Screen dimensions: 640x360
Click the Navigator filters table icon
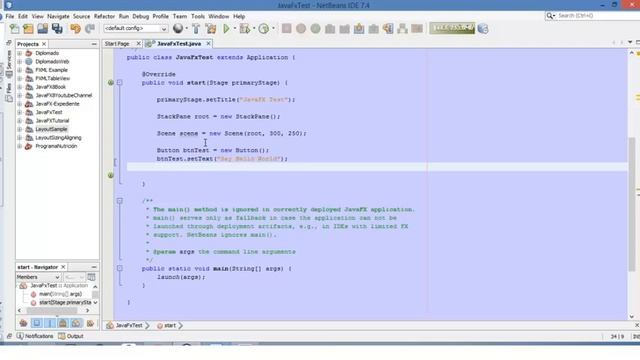pyautogui.click(x=91, y=277)
